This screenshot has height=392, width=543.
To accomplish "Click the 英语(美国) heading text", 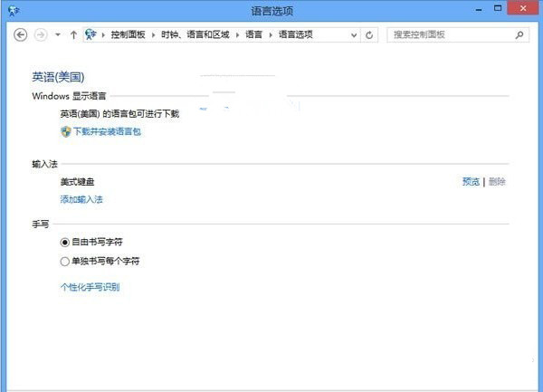I will click(58, 77).
